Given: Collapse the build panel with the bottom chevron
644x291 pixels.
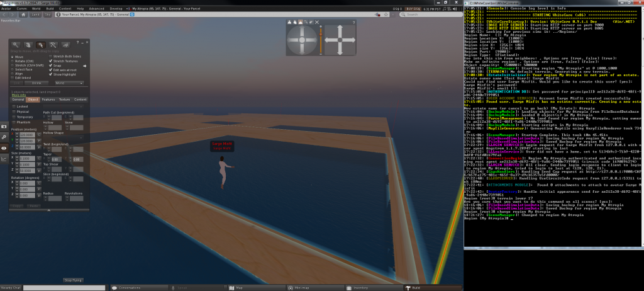Looking at the screenshot, I should [x=49, y=210].
